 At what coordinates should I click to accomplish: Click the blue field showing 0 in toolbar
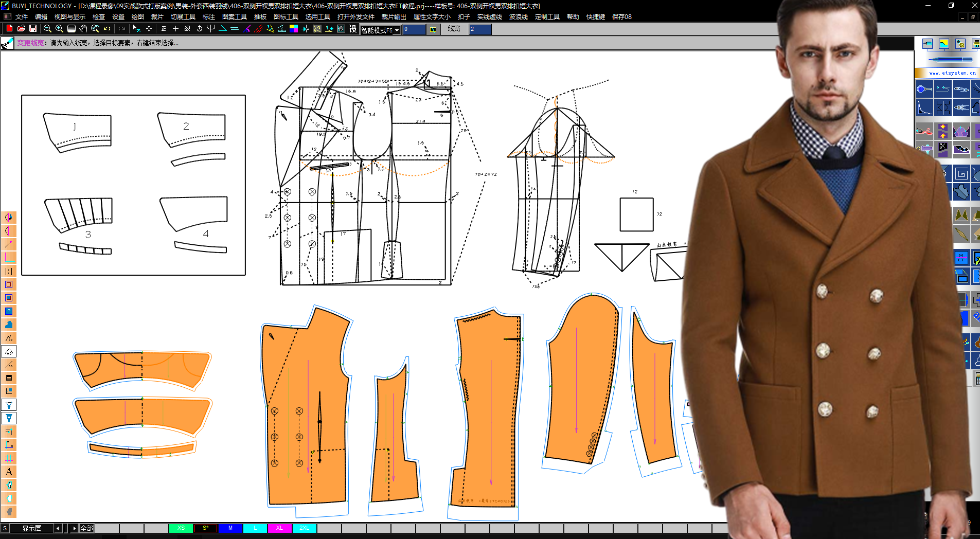pyautogui.click(x=414, y=29)
